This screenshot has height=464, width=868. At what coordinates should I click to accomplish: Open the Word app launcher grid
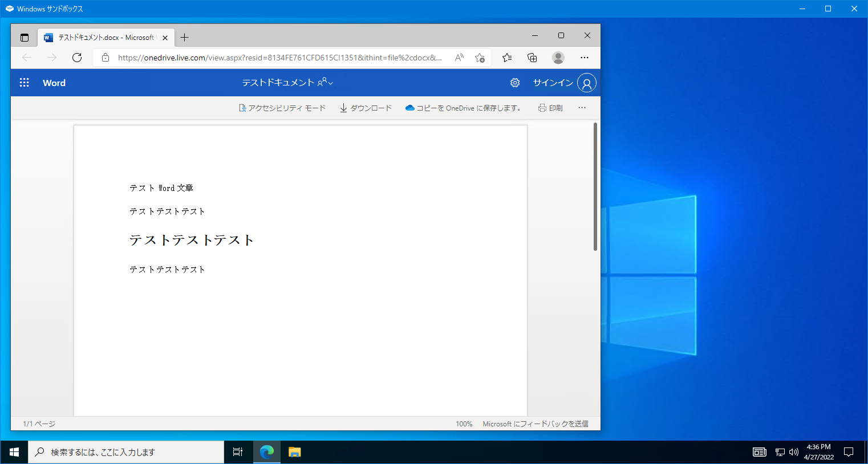24,82
